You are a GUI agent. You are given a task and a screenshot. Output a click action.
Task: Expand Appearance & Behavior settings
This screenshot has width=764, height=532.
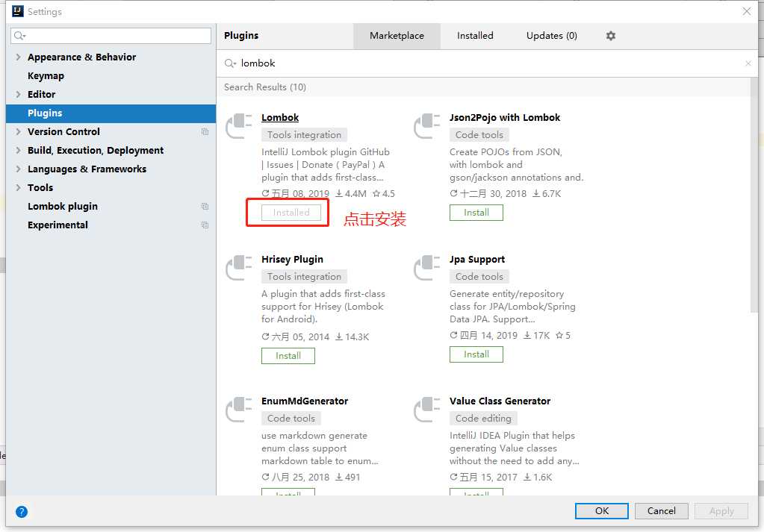[x=18, y=57]
